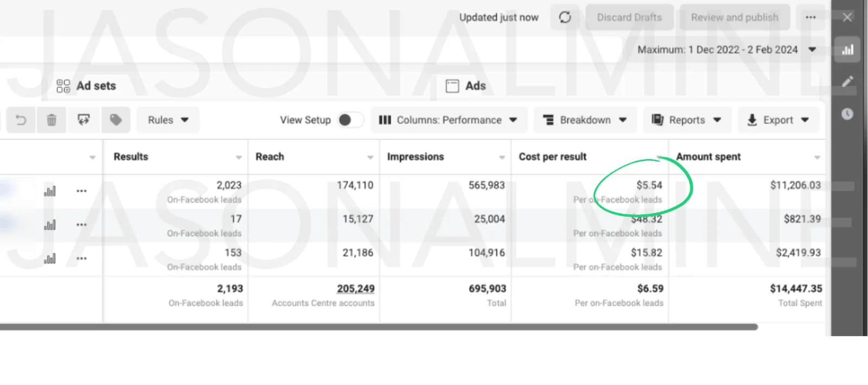Viewport: 868px width, 385px height.
Task: Click the Discard Drafts button
Action: [629, 17]
